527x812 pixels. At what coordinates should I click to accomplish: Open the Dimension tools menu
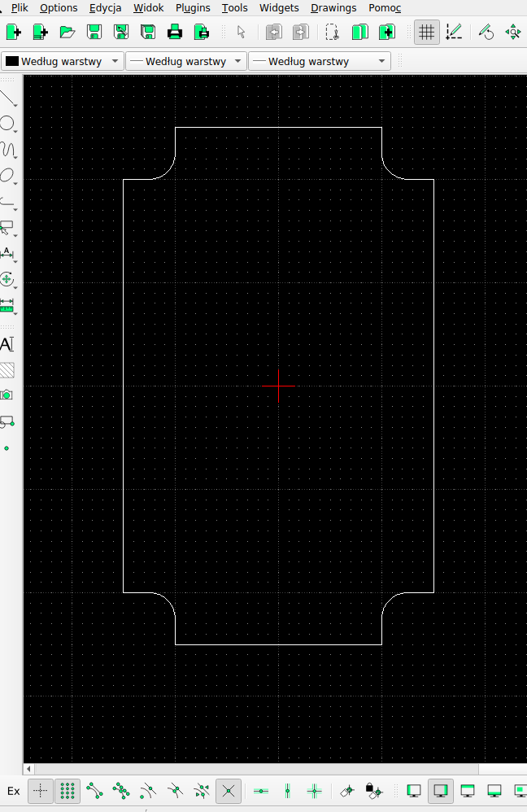[8, 254]
